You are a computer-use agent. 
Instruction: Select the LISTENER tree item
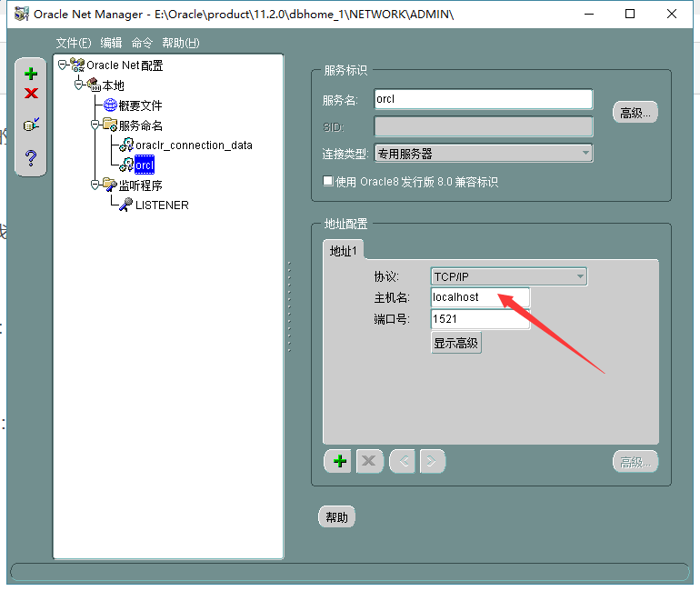pyautogui.click(x=162, y=205)
